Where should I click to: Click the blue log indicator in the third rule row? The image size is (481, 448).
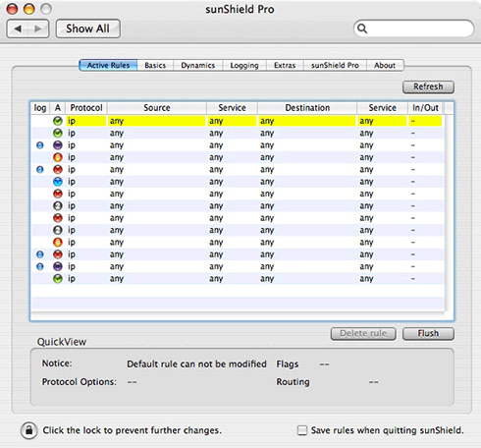40,145
